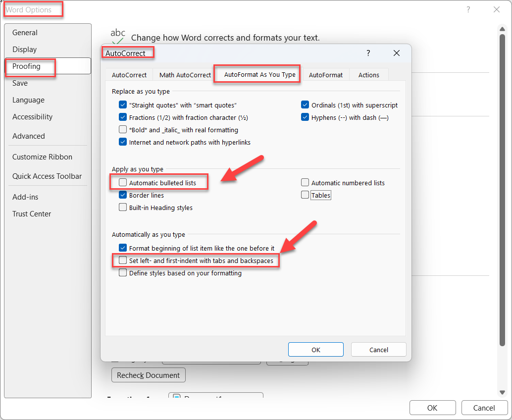Select Proofing in Word Options sidebar

pos(48,66)
